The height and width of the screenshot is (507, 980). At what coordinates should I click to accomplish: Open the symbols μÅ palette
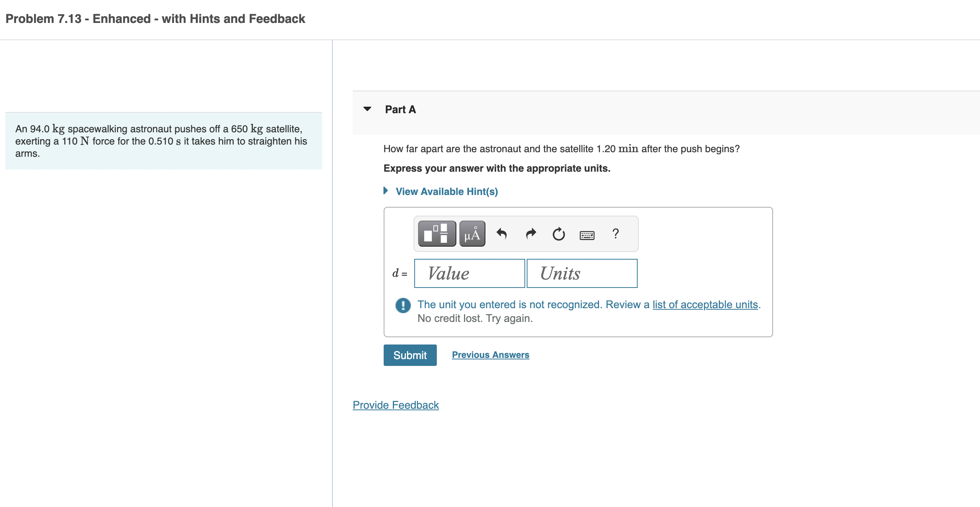coord(472,234)
